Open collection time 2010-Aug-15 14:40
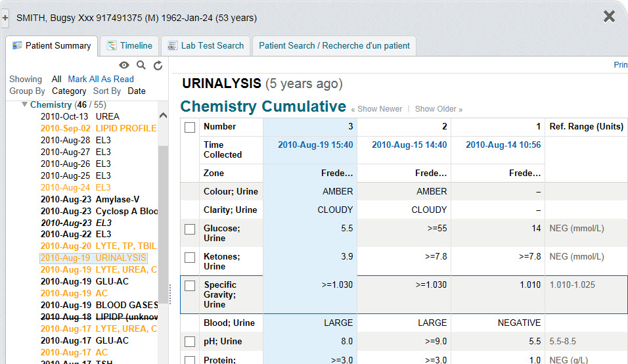The image size is (628, 364). pos(409,145)
